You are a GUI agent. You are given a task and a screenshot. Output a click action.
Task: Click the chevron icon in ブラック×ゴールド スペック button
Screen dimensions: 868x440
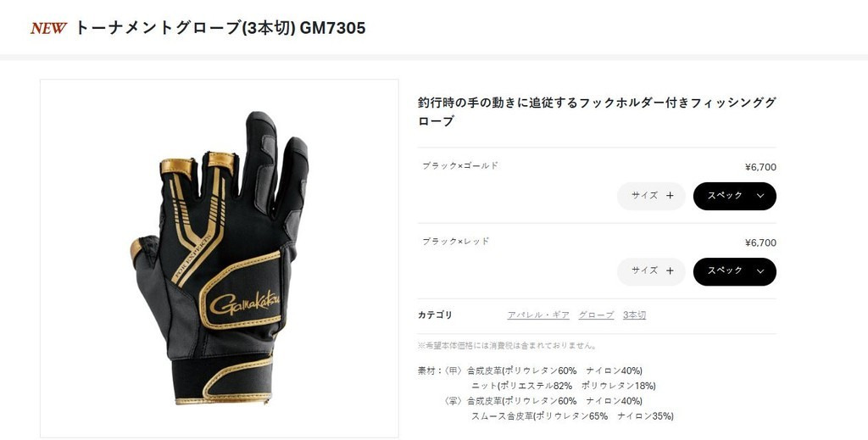tap(760, 196)
